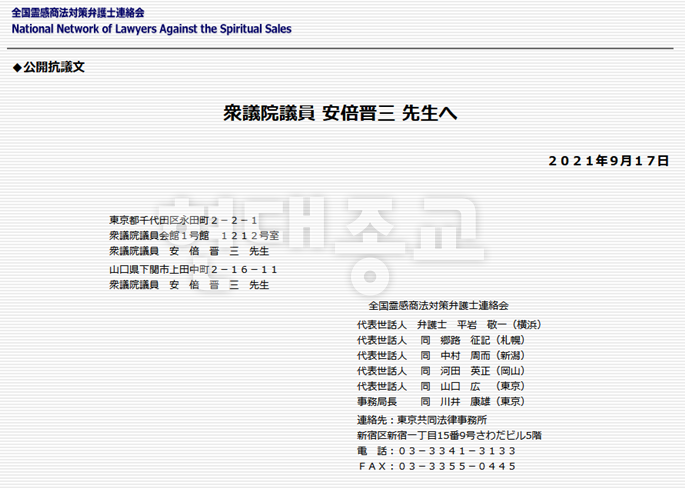Viewport: 685px width, 488px height.
Task: Select the row 事務局長 同 川井 康雄(東京)
Action: pyautogui.click(x=441, y=401)
